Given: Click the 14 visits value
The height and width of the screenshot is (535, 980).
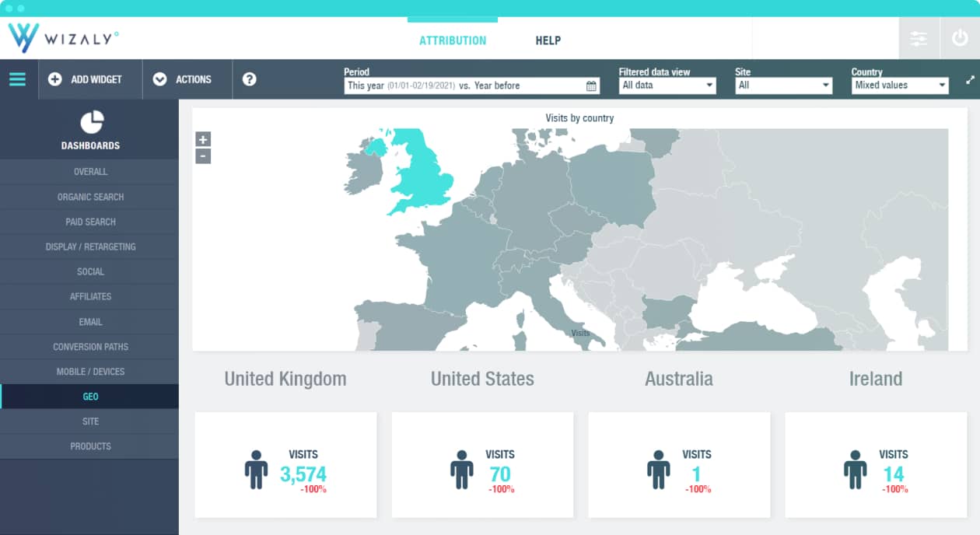Looking at the screenshot, I should point(894,474).
